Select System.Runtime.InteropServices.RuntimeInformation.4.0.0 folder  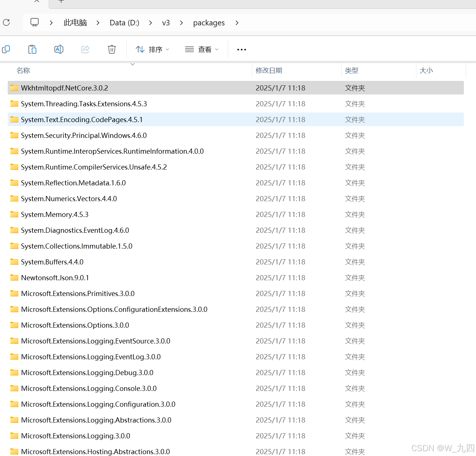235,151
